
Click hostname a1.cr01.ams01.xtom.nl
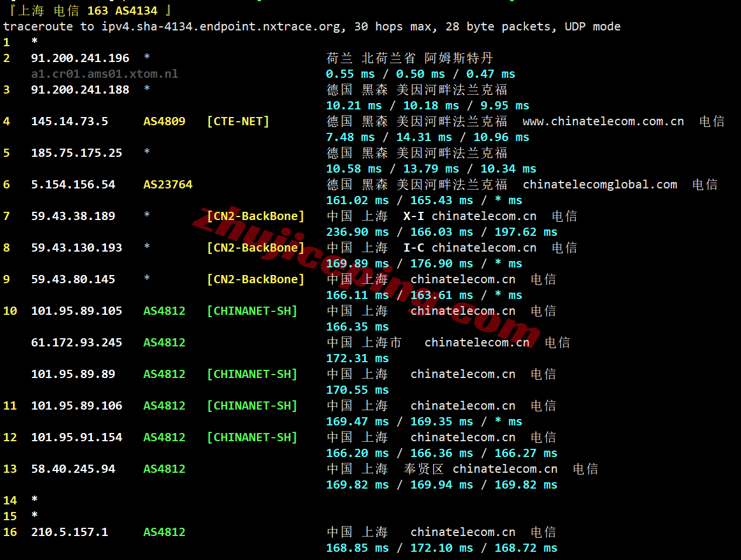click(105, 74)
